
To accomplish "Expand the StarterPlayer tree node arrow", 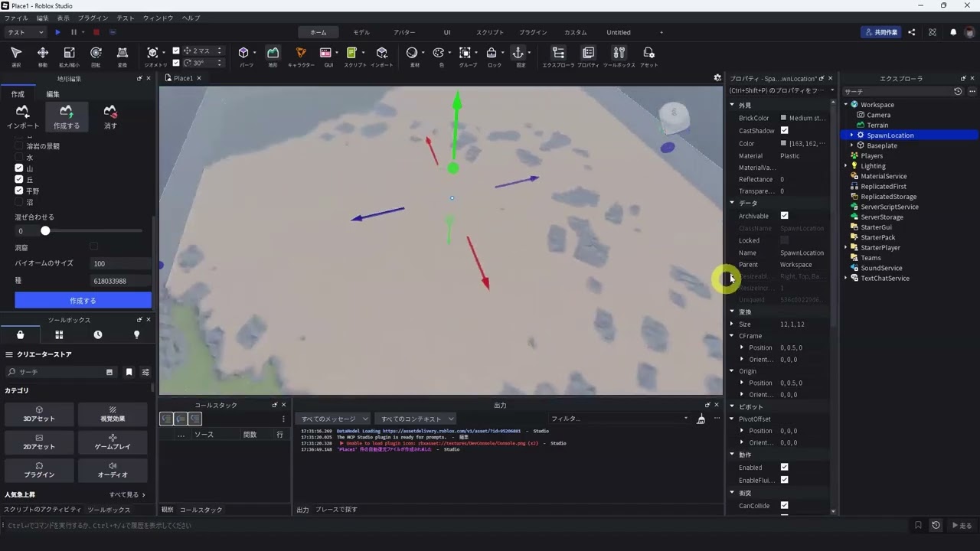I will click(x=846, y=248).
